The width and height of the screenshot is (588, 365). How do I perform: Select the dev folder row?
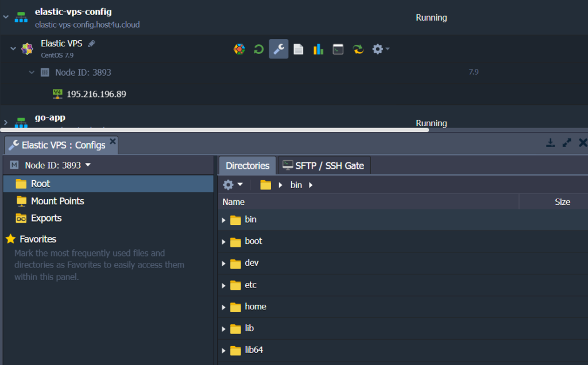(x=403, y=263)
